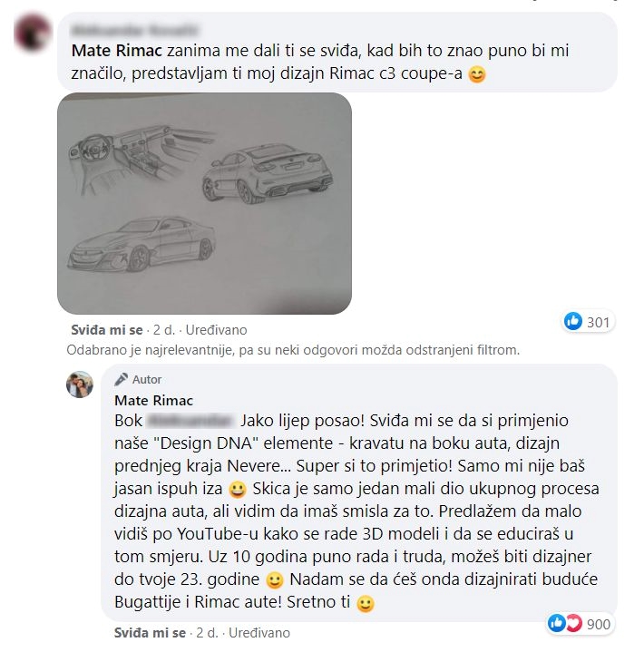
Task: Show edit history of Mate Rimac's reply
Action: pos(259,632)
